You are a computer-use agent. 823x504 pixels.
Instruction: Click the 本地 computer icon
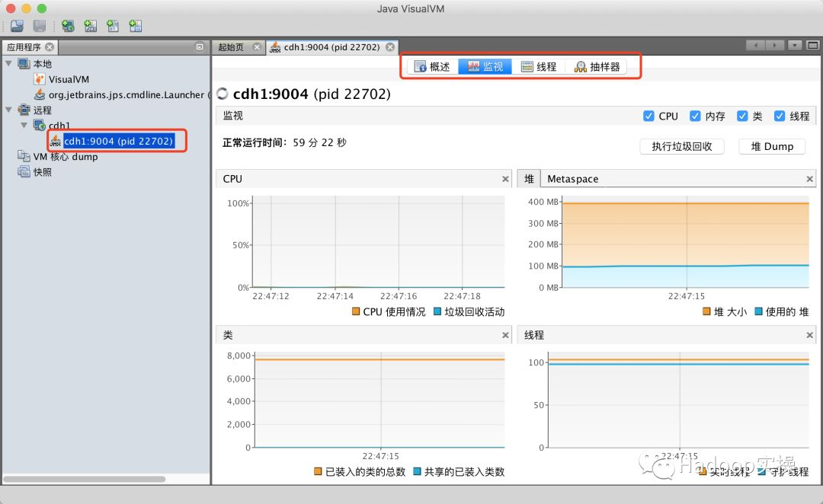coord(24,63)
